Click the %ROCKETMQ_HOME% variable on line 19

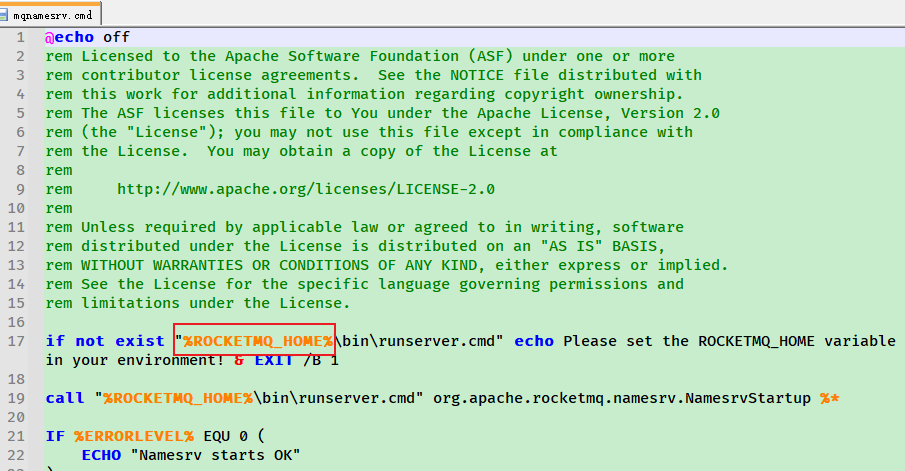point(178,398)
